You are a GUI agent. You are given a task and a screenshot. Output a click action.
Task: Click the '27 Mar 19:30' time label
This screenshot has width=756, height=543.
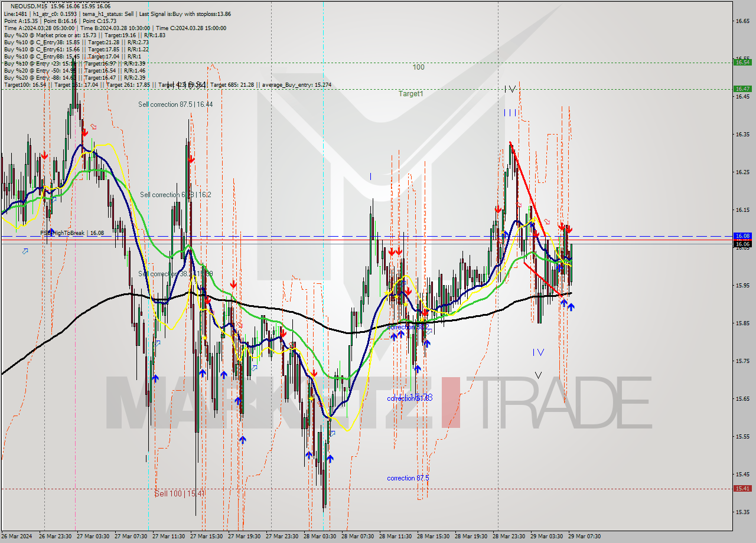(x=245, y=537)
